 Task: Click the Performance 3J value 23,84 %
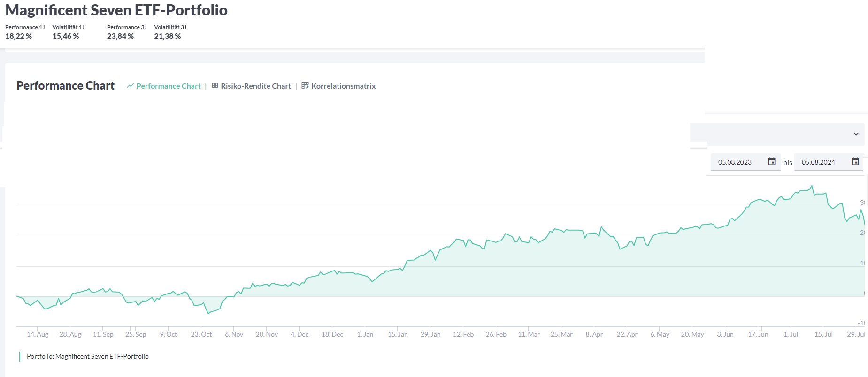[120, 36]
